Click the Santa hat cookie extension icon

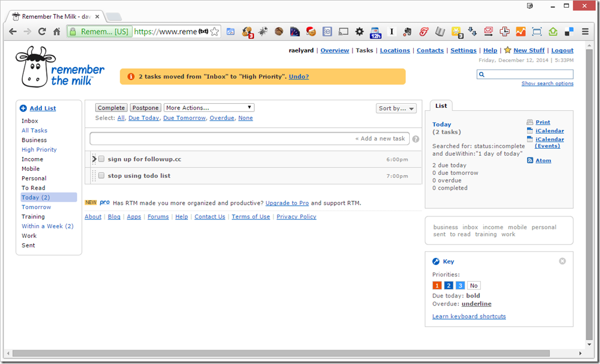tap(311, 32)
